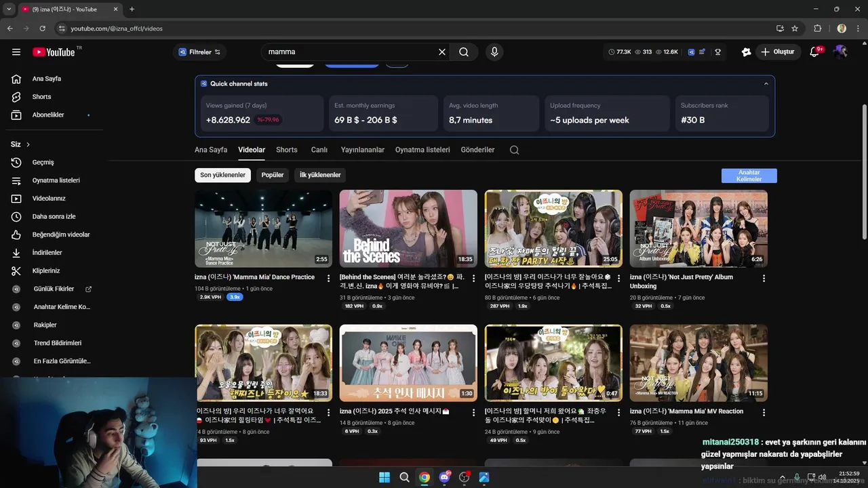The width and height of the screenshot is (868, 488).
Task: Open Abonelikler in the sidebar
Action: [48, 115]
